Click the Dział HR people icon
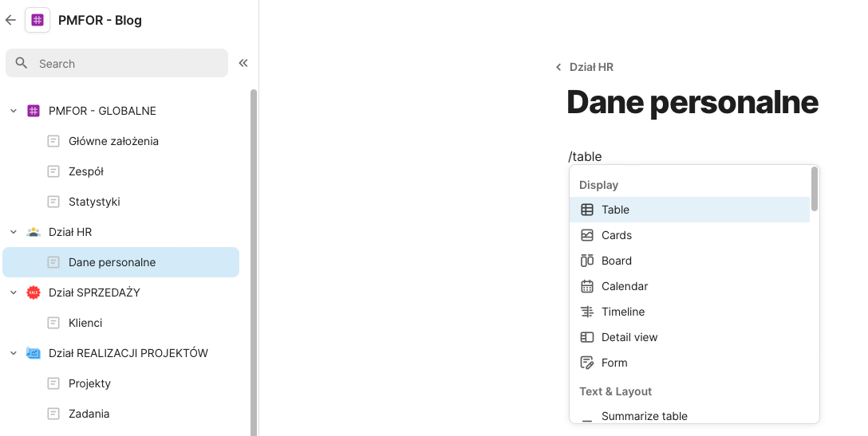The image size is (868, 436). click(33, 232)
